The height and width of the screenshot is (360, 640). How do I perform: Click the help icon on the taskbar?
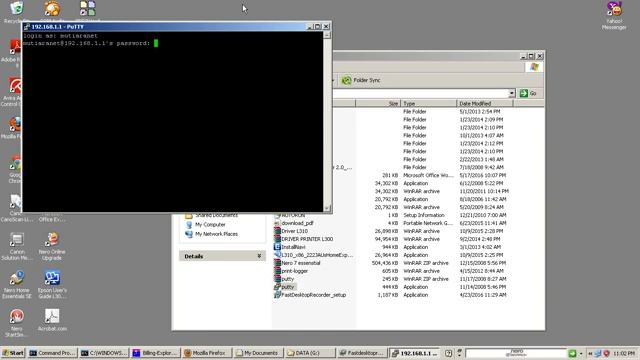(449, 353)
